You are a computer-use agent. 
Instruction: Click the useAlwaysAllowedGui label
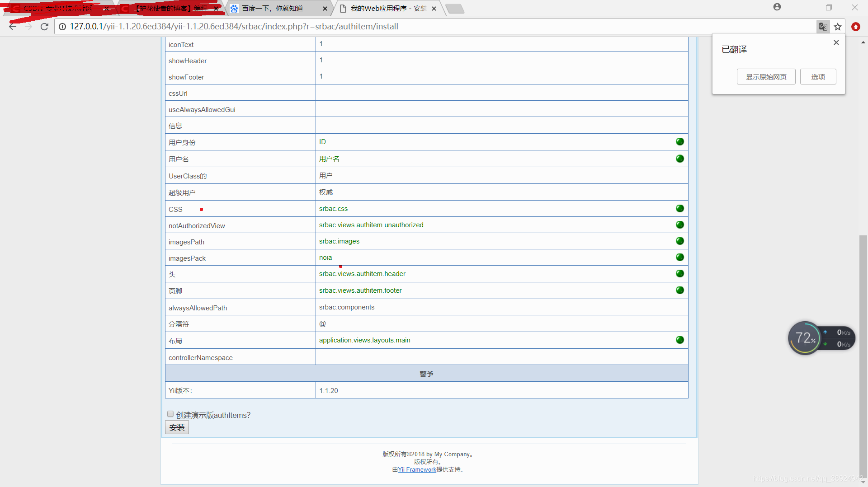click(x=202, y=110)
